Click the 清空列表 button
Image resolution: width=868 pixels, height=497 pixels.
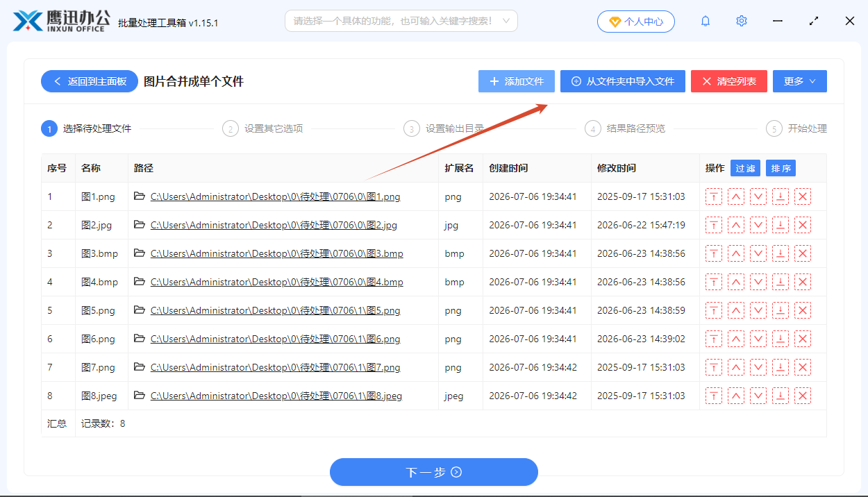pyautogui.click(x=729, y=81)
